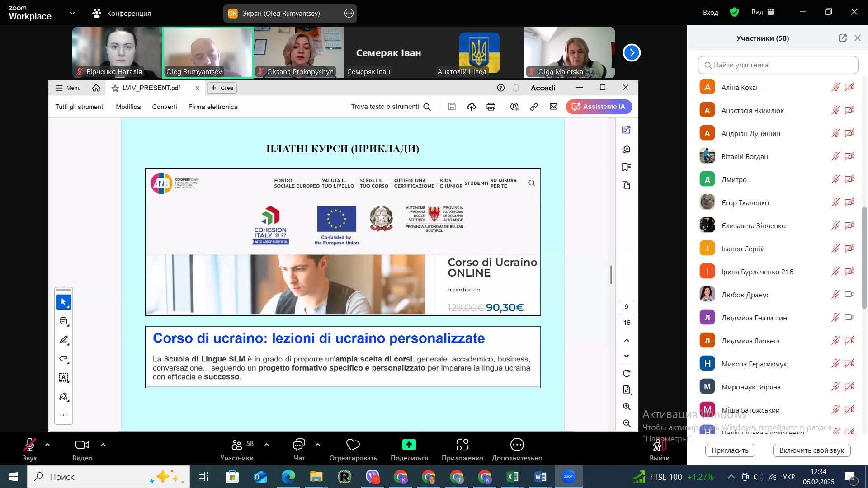This screenshot has height=488, width=868.
Task: Open the Chat panel icon
Action: pyautogui.click(x=299, y=445)
